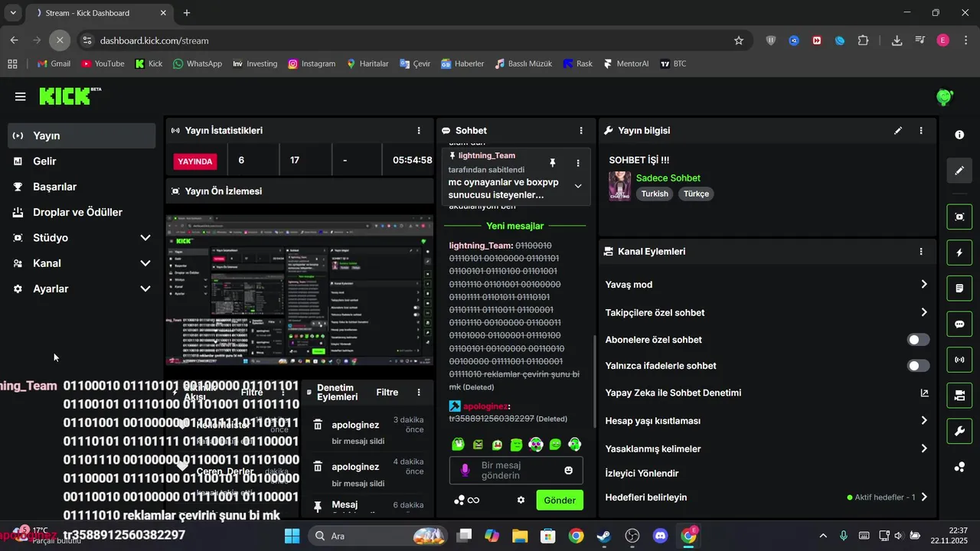Select Yayın in the left sidebar
This screenshot has height=551, width=980.
82,135
